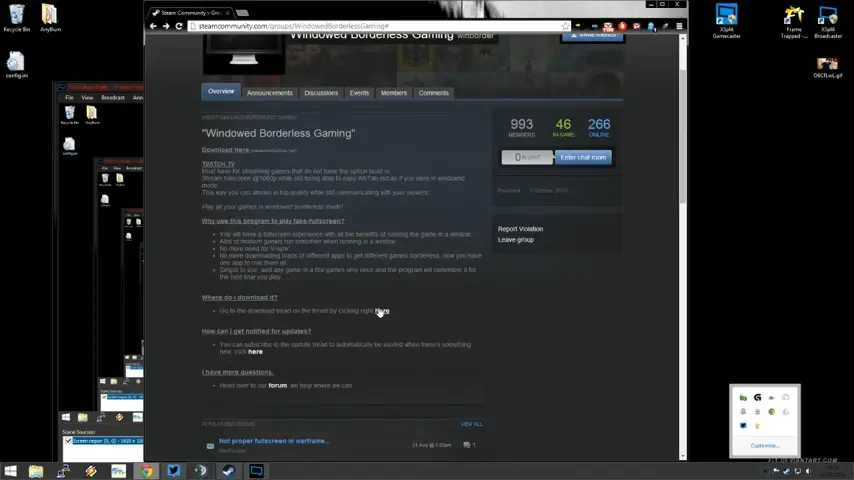Click the Logitech G icon in tray popup
Screen dimensions: 854x480
(757, 398)
